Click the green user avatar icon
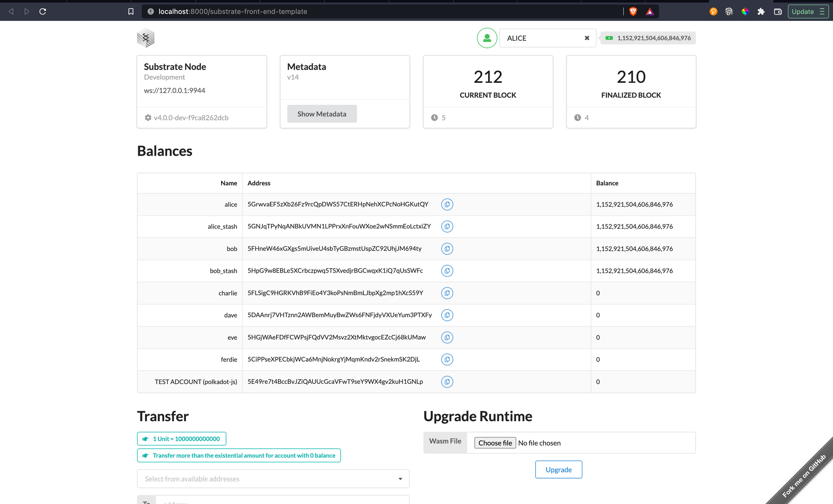 (x=487, y=38)
